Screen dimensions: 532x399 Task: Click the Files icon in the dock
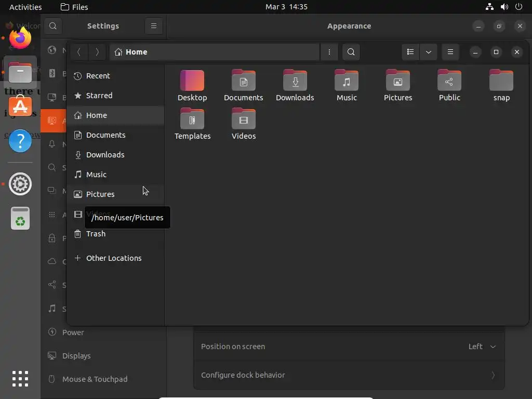(x=20, y=72)
